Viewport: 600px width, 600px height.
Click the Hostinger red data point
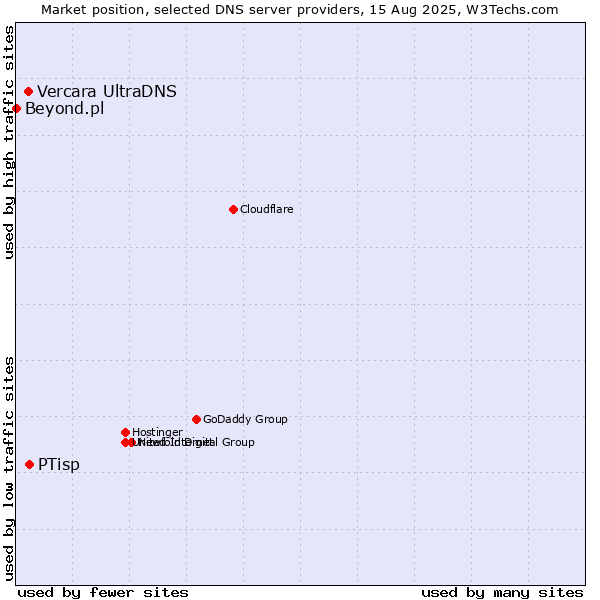tap(126, 432)
